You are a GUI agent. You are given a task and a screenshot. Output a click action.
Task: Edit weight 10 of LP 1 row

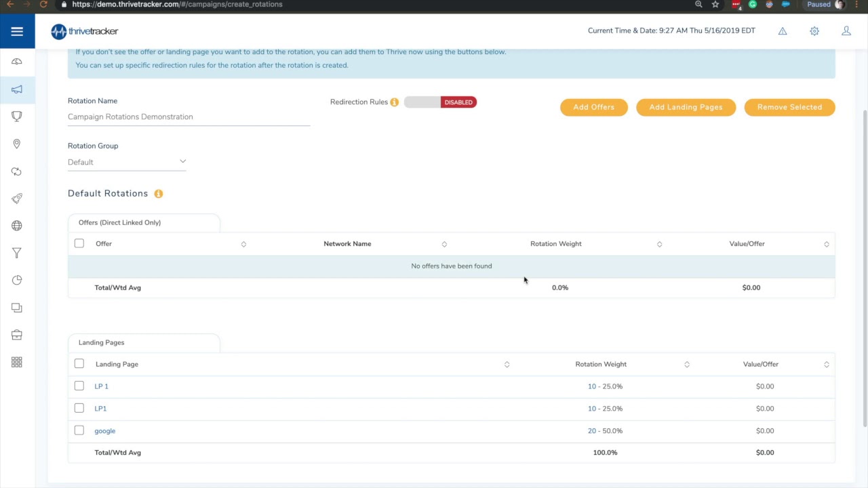coord(592,386)
